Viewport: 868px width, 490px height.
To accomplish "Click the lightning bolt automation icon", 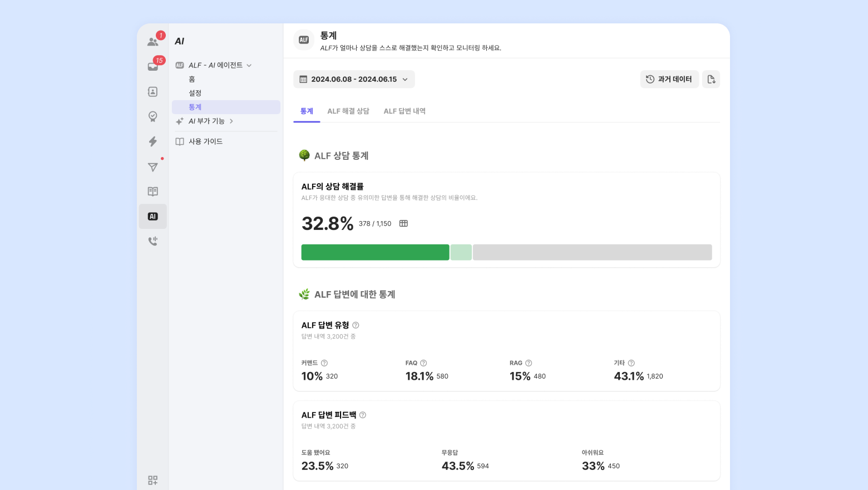I will click(152, 141).
